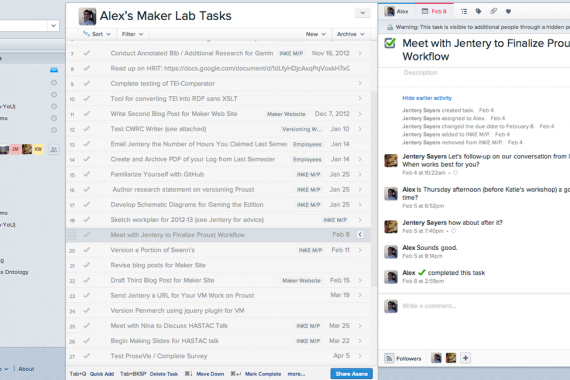Viewport: 570px width, 380px height.
Task: Click the paperclip attachment icon
Action: point(493,11)
